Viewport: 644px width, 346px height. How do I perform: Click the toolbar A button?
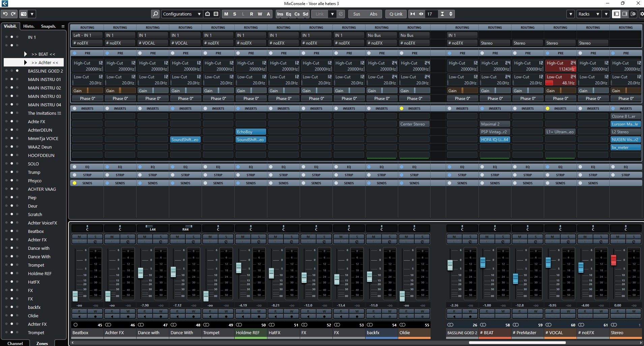pyautogui.click(x=268, y=14)
